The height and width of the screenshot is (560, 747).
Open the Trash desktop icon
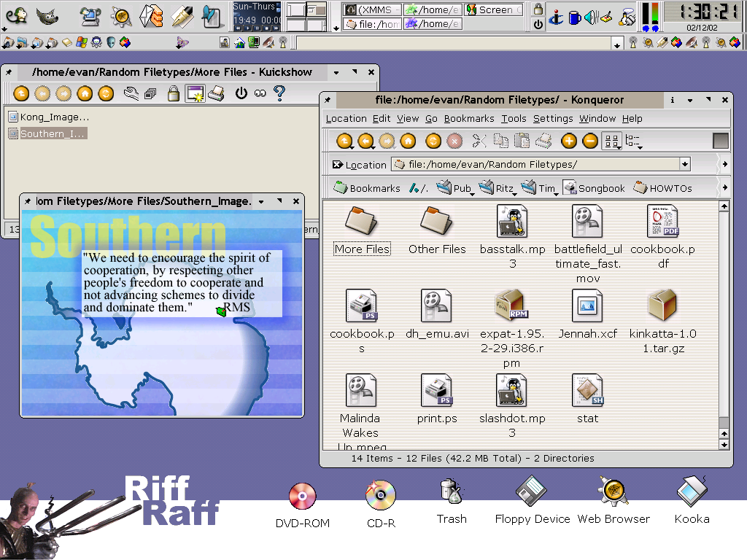(x=451, y=502)
